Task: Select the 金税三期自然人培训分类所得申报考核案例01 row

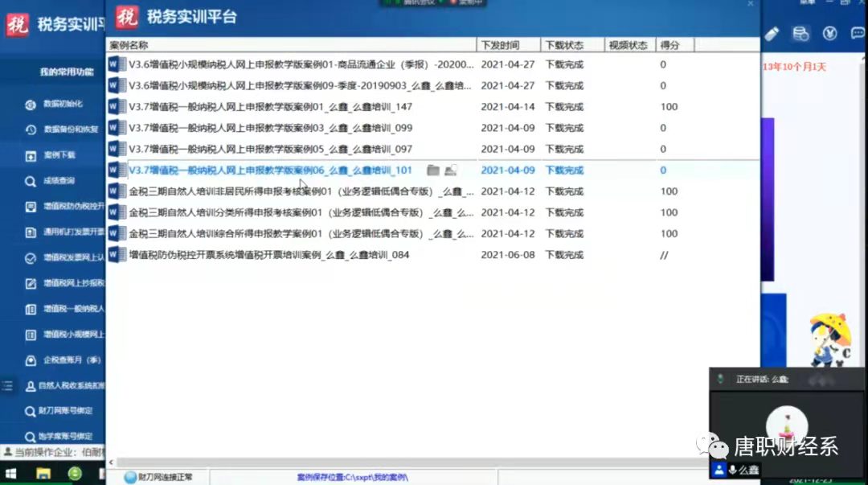Action: (433, 212)
